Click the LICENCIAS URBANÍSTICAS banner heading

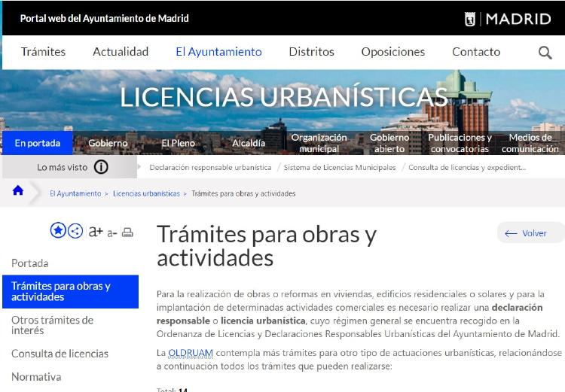pos(283,97)
